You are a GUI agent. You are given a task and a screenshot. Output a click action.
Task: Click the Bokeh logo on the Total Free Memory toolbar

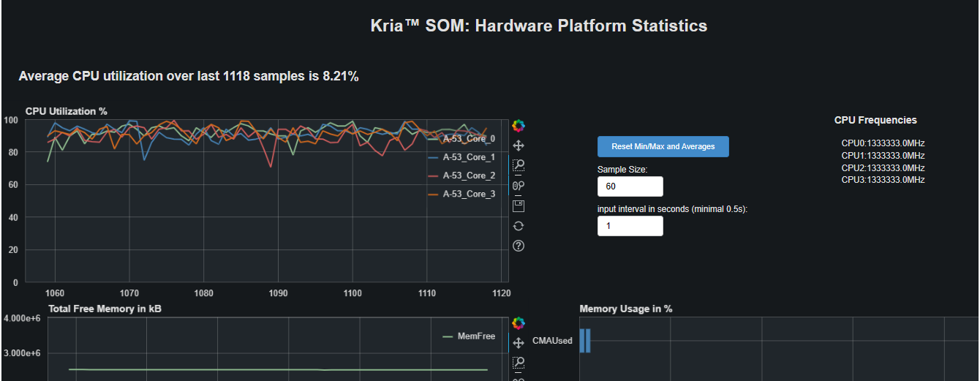point(519,323)
